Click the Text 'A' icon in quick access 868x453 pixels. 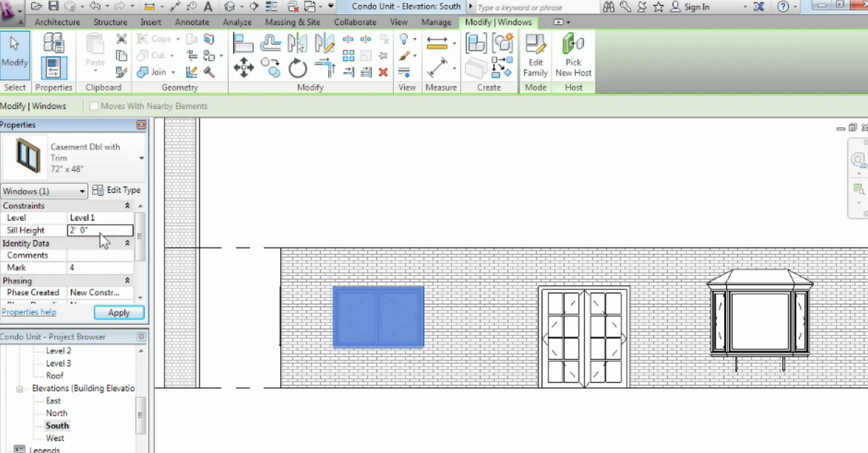208,6
